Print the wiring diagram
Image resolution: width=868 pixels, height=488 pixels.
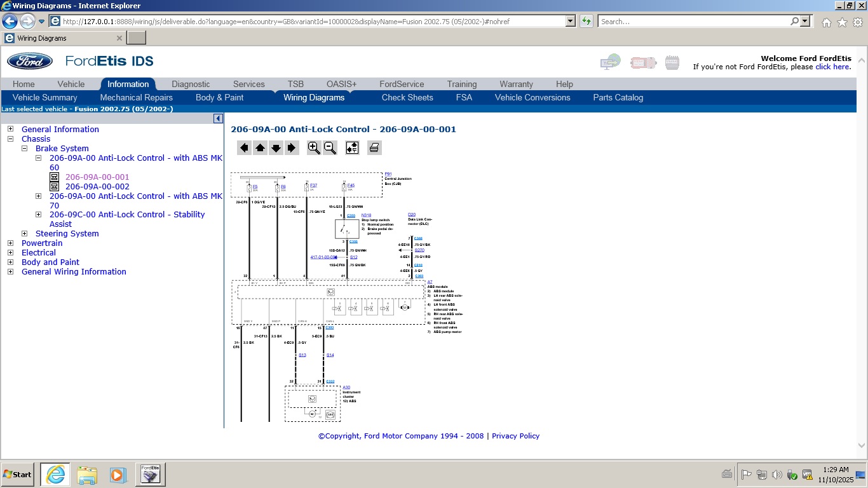point(374,148)
